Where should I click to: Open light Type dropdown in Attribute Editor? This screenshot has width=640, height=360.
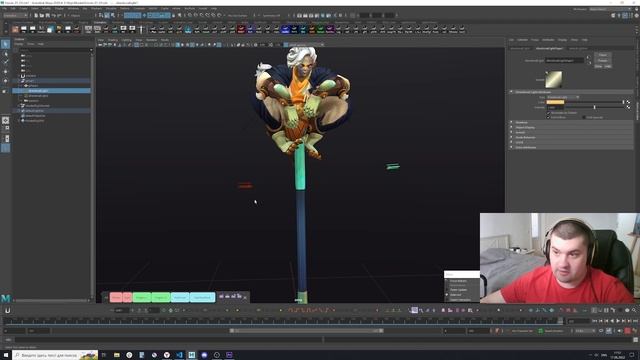[x=563, y=97]
